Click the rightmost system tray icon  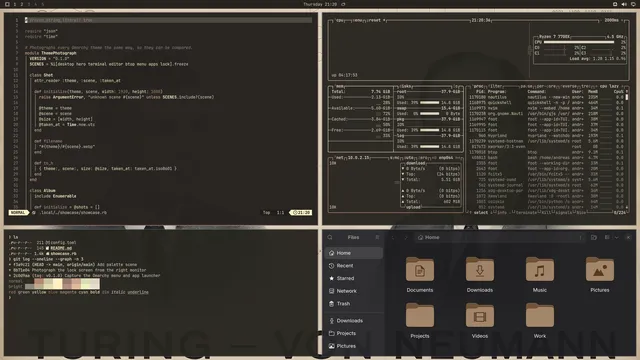click(633, 4)
